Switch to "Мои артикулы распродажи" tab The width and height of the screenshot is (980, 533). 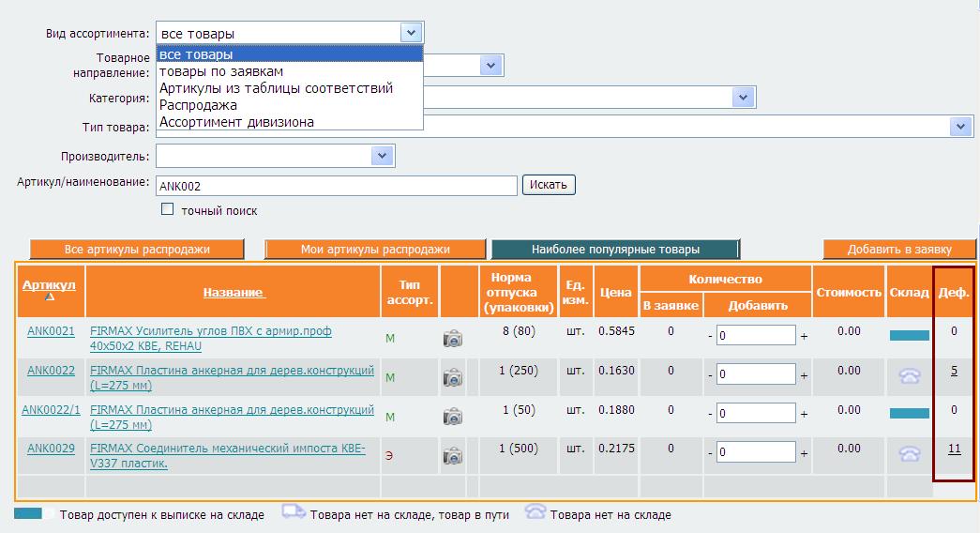(x=374, y=250)
